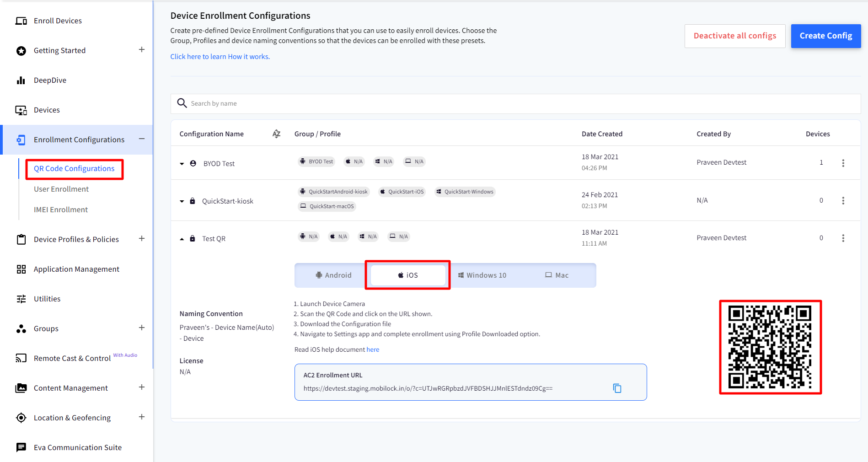Click the Groups dots icon
Viewport: 868px width, 462px height.
[x=21, y=329]
